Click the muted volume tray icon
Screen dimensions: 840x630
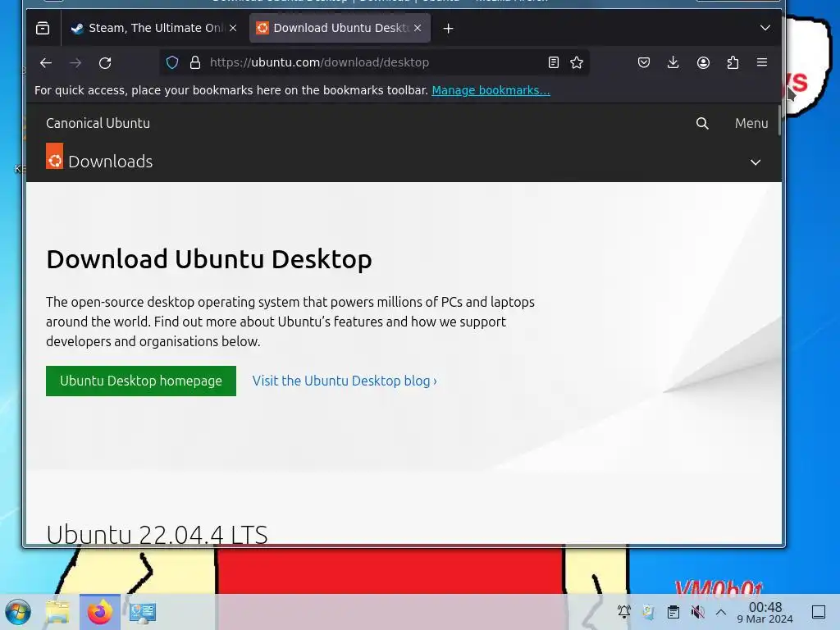click(697, 612)
